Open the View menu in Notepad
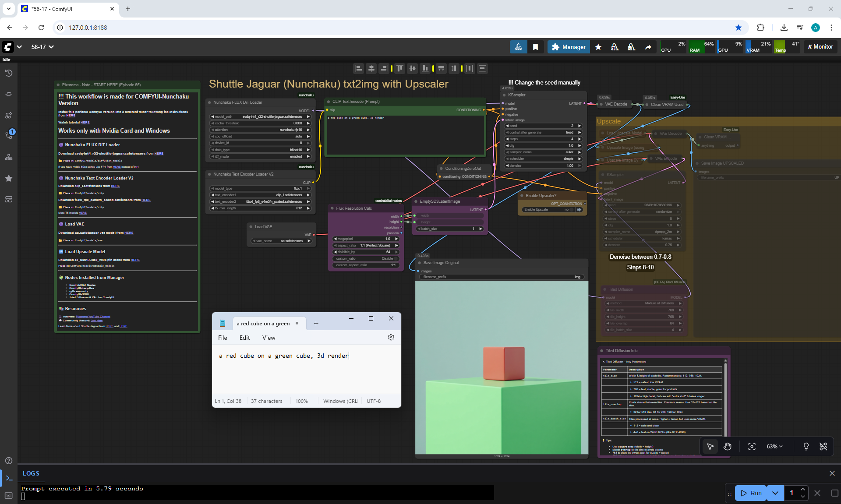841x504 pixels. click(269, 338)
